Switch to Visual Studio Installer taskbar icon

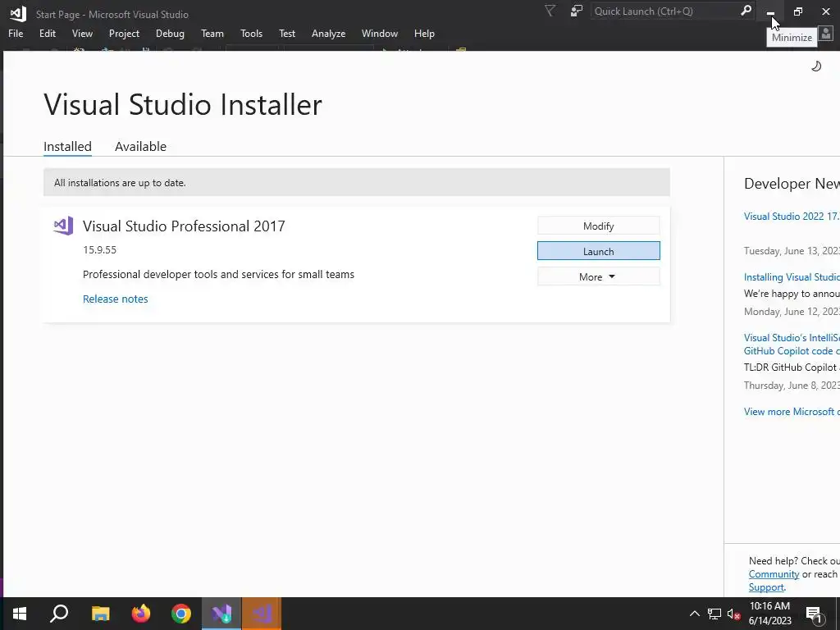221,614
